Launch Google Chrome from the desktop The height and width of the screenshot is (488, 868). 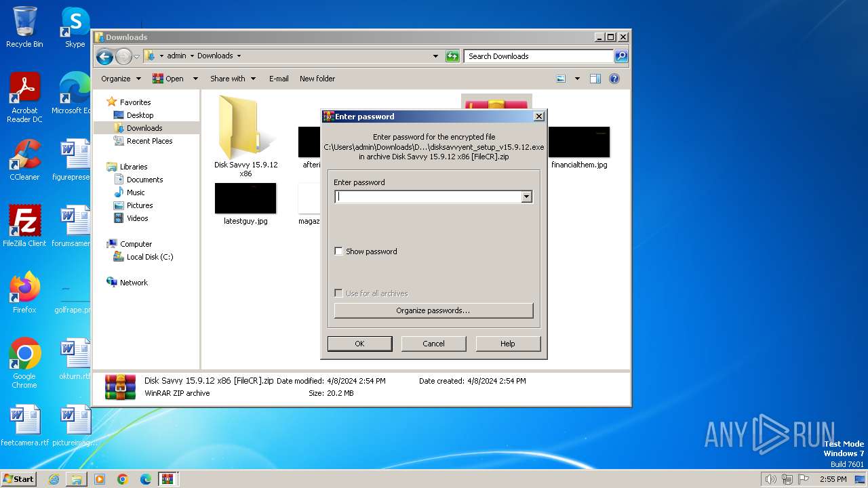(x=24, y=363)
